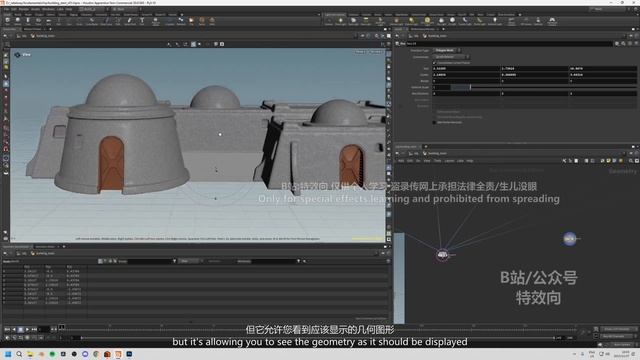Click the current frame marker on timeline
This screenshot has width=640, height=360.
62,327
